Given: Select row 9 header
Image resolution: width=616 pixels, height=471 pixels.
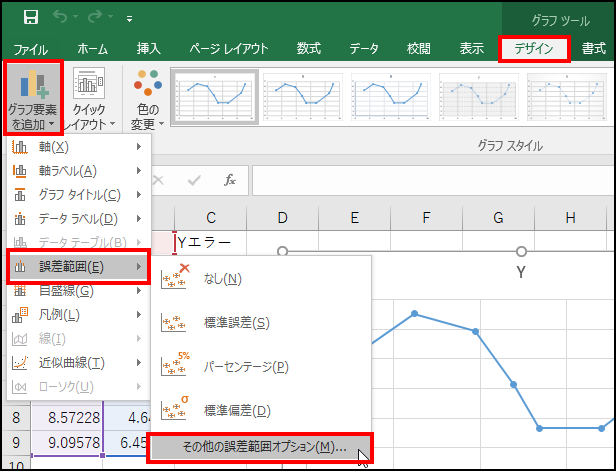Looking at the screenshot, I should pyautogui.click(x=16, y=443).
